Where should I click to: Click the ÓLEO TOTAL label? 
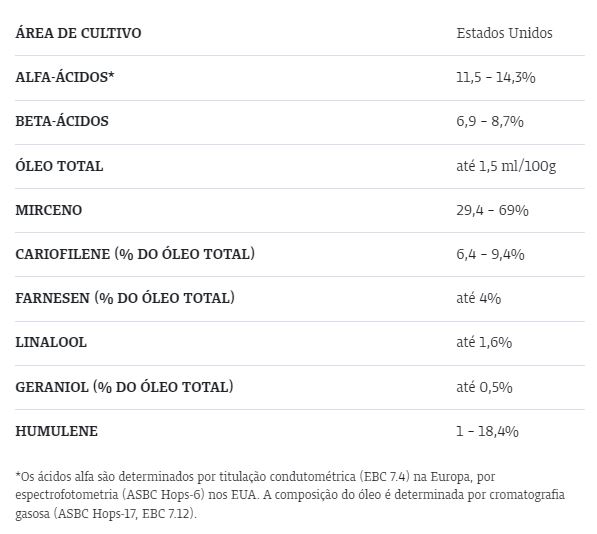59,166
